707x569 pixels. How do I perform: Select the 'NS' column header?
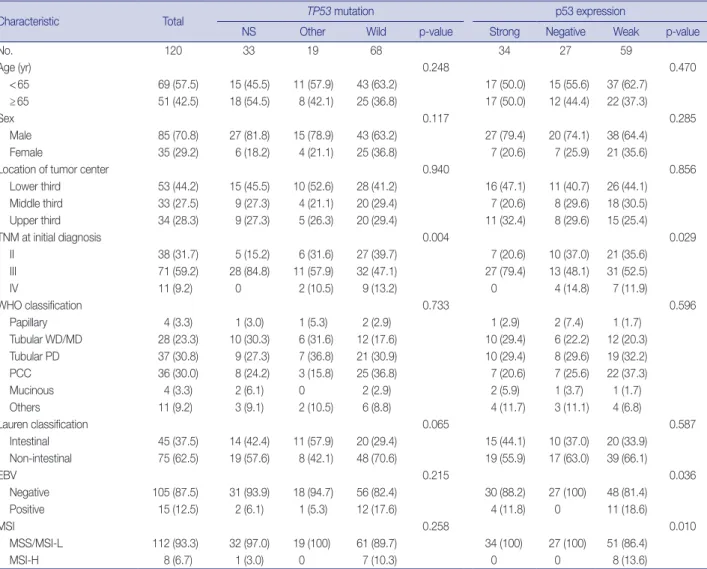click(248, 32)
